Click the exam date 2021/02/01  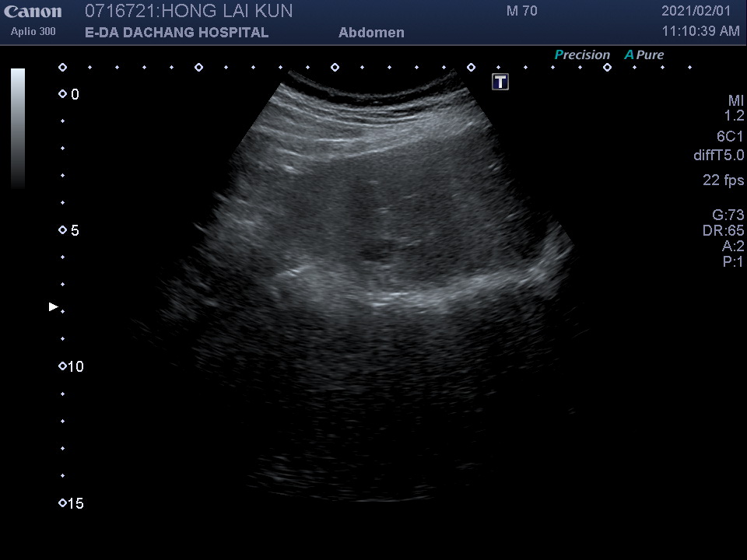[696, 12]
